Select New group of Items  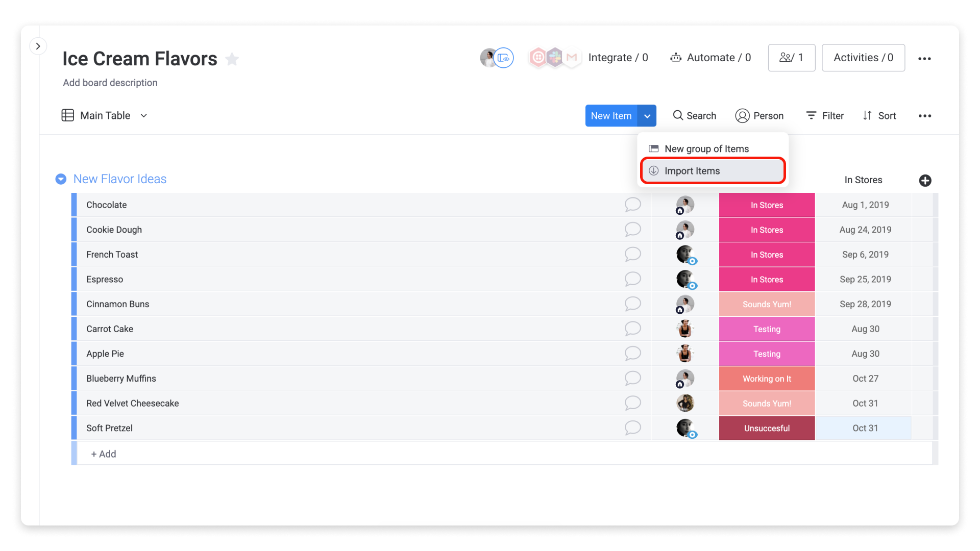tap(713, 148)
